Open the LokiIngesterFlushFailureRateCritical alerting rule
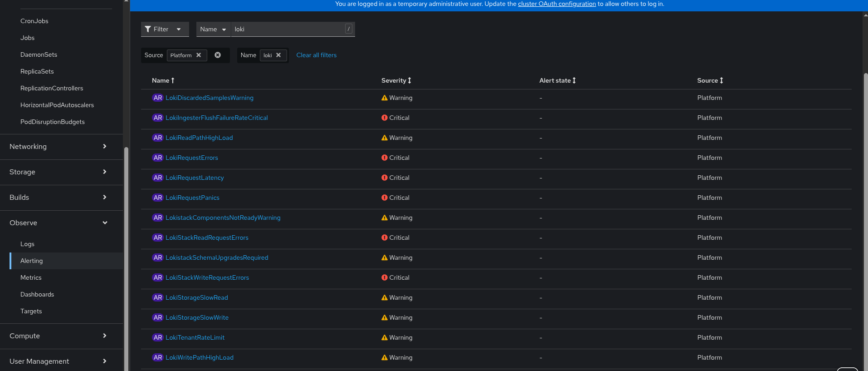 [x=217, y=118]
